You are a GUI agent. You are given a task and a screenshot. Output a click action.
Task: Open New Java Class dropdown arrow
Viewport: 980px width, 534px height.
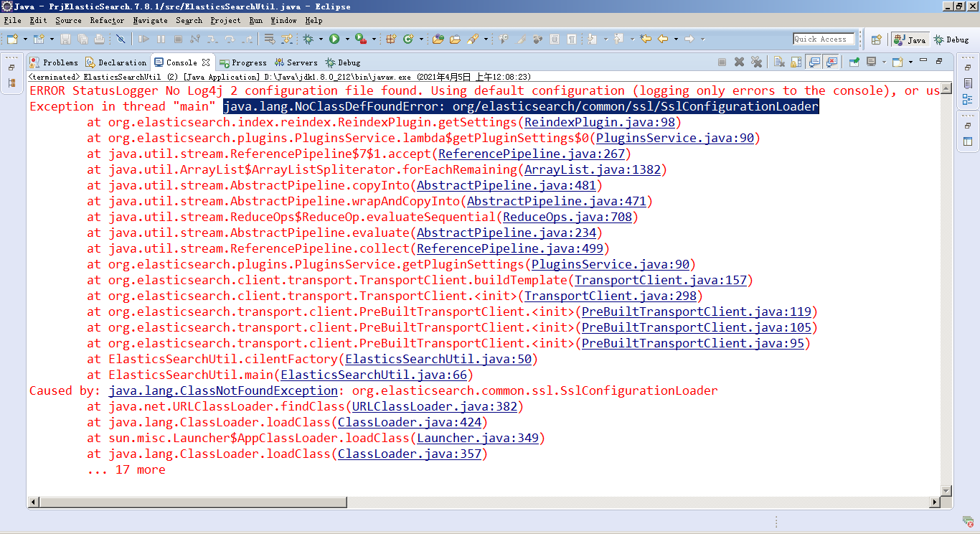click(421, 39)
